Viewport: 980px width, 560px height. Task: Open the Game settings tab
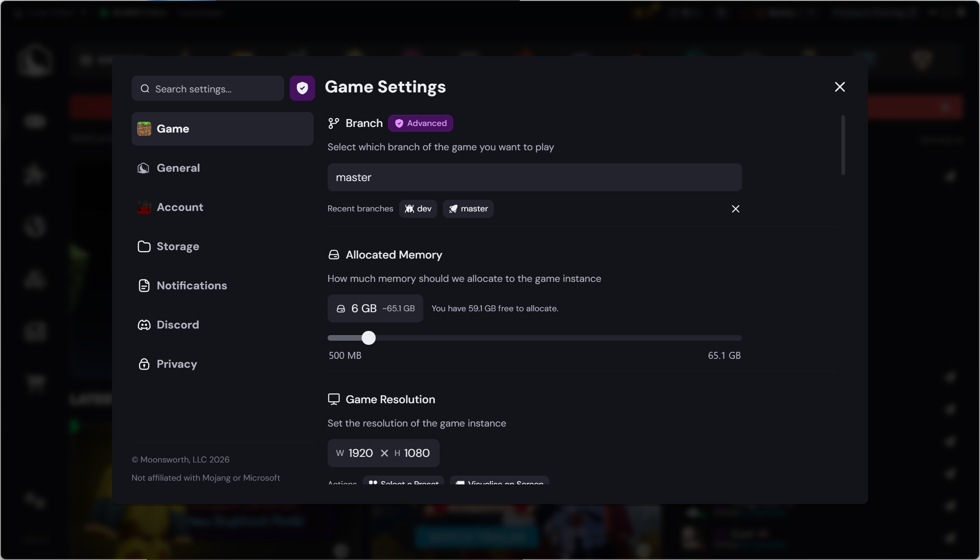[222, 129]
